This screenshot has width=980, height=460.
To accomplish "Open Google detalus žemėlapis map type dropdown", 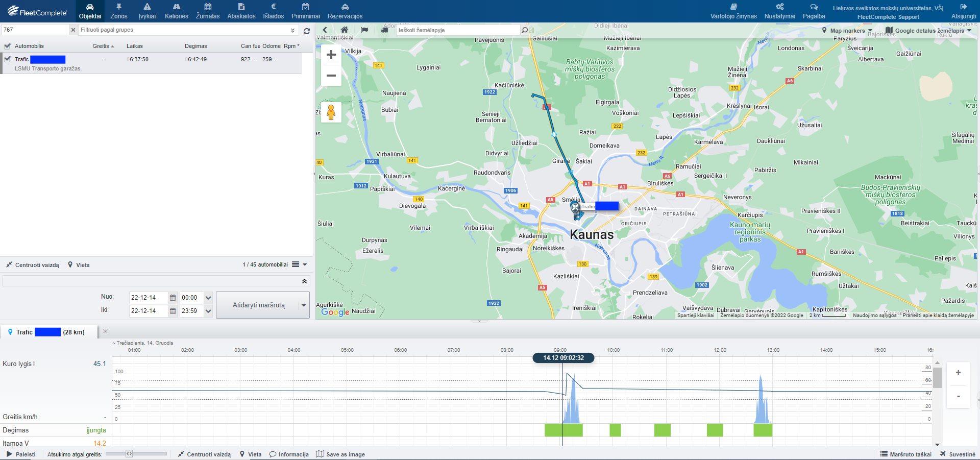I will (928, 31).
